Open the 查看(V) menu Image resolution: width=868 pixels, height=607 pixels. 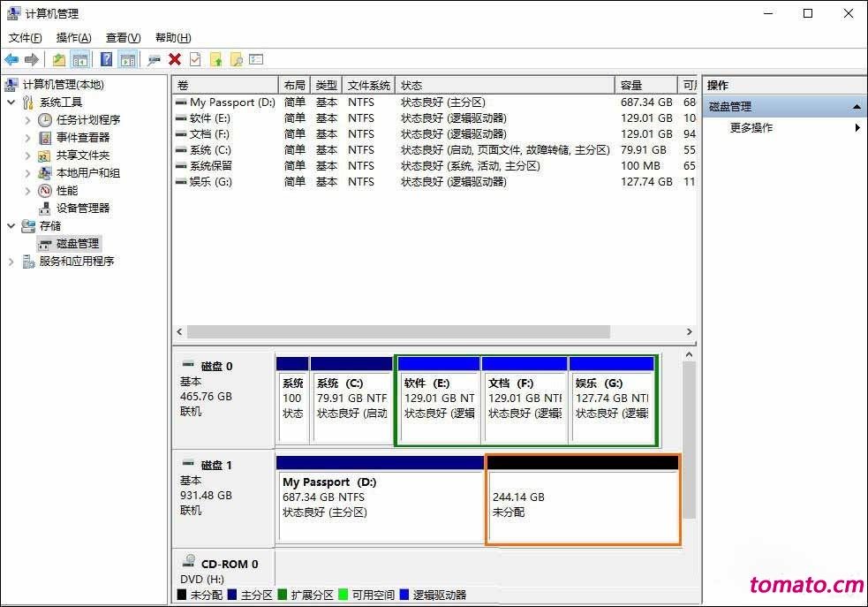pyautogui.click(x=123, y=38)
